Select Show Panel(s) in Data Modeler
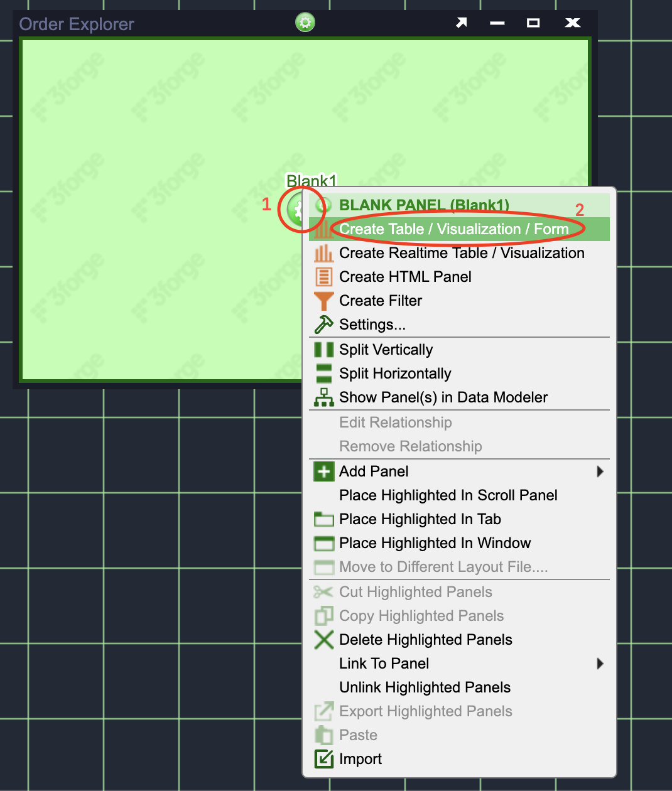 [x=443, y=397]
